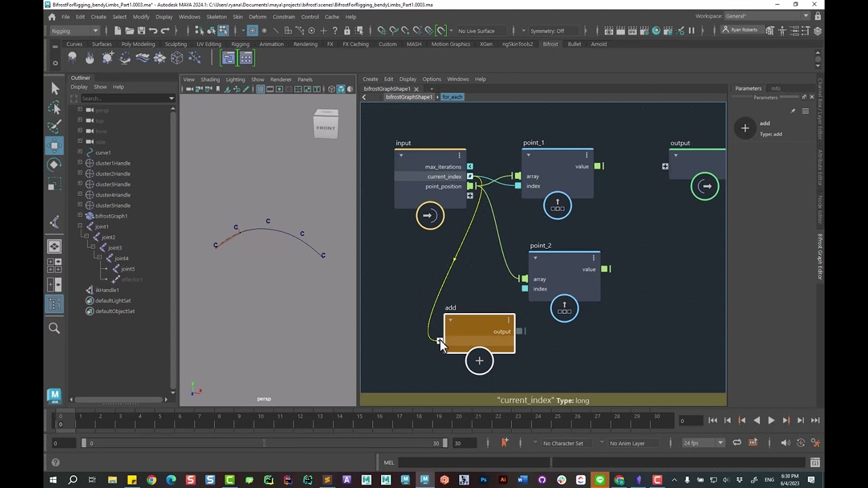Toggle the Outliner panel button in the left toolbox
The width and height of the screenshot is (868, 488).
click(x=54, y=304)
